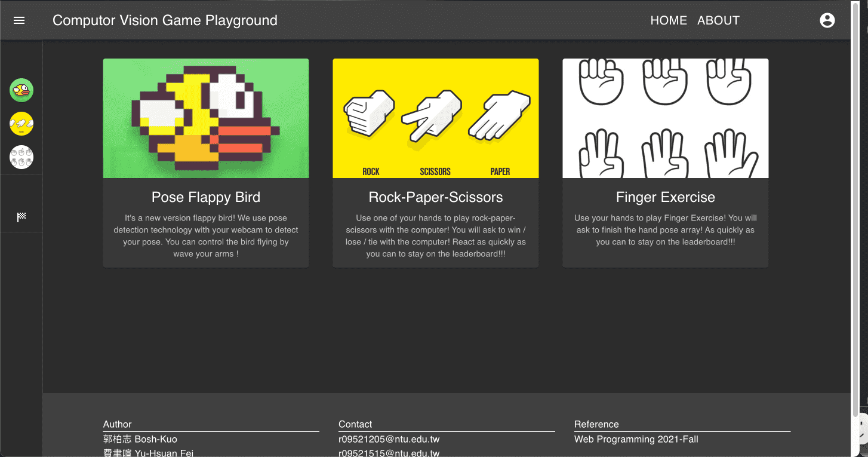Viewport: 868px width, 457px height.
Task: Click the Reference footer heading
Action: pos(596,424)
